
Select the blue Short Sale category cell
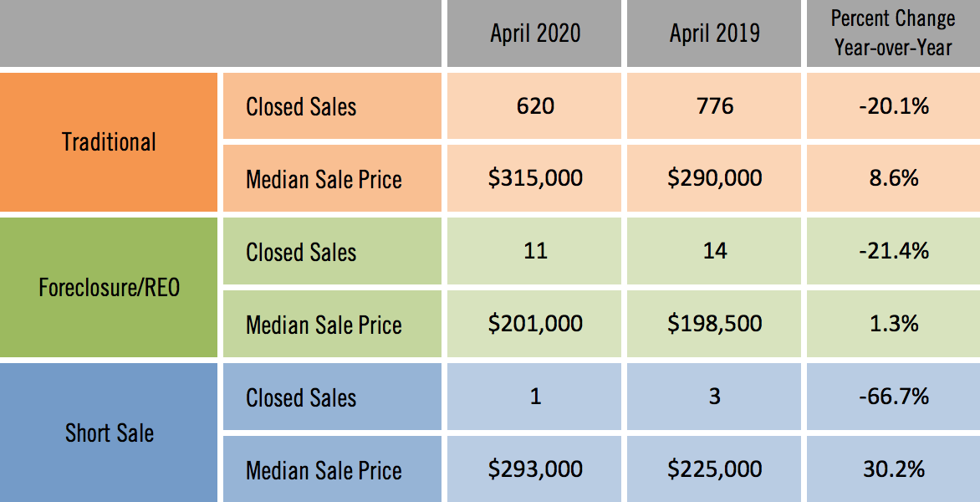click(109, 433)
